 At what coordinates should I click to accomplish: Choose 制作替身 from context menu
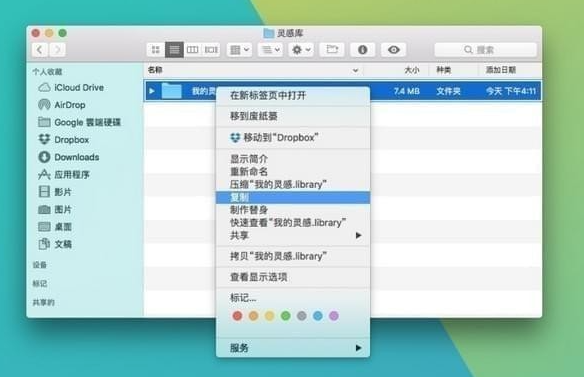(x=293, y=210)
